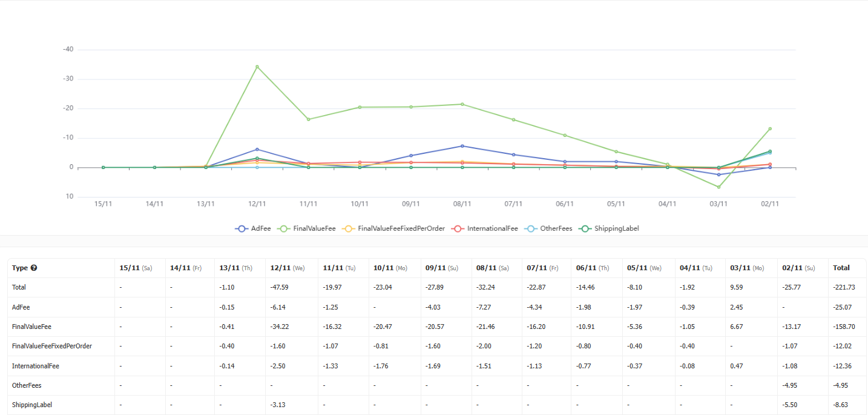Select the FinalValueFee row label in table
Viewport: 868px width, 415px height.
click(31, 327)
